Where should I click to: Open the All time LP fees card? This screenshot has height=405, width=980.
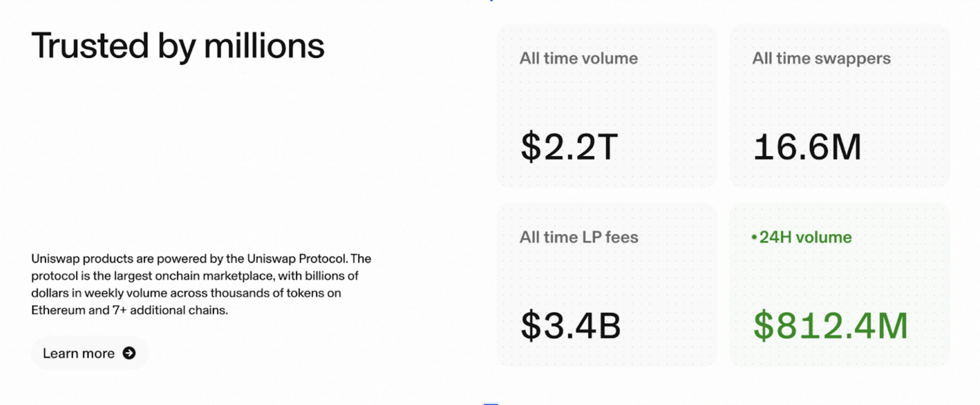pos(607,285)
